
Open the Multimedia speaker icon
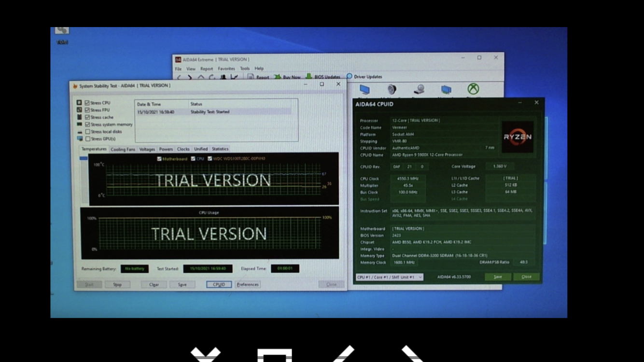pos(392,89)
